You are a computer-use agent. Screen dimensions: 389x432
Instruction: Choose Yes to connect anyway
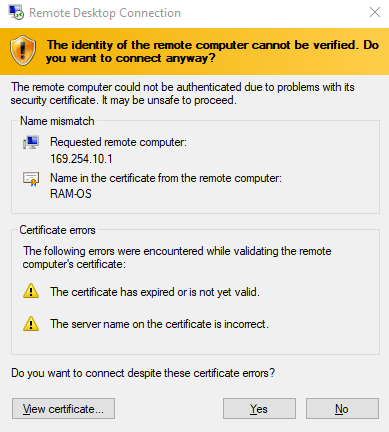pos(259,409)
